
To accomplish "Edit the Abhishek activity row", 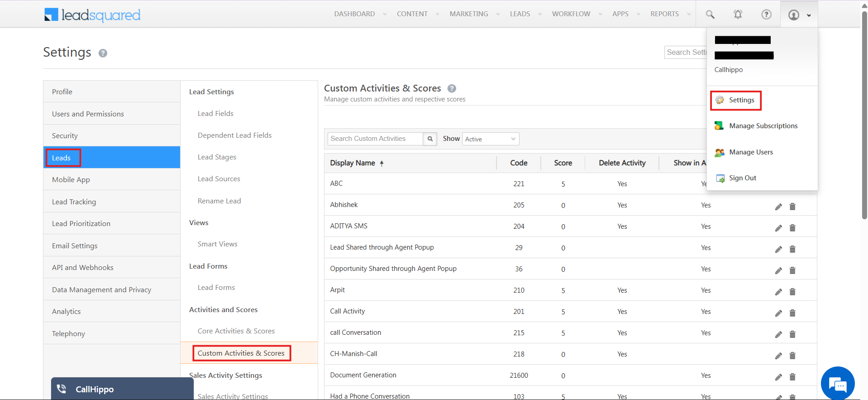I will 778,207.
